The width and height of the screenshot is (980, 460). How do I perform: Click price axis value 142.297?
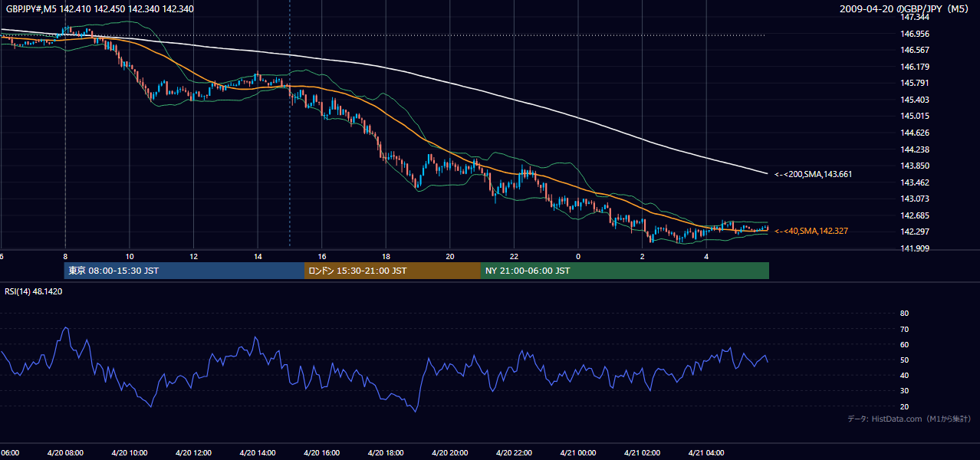point(916,232)
